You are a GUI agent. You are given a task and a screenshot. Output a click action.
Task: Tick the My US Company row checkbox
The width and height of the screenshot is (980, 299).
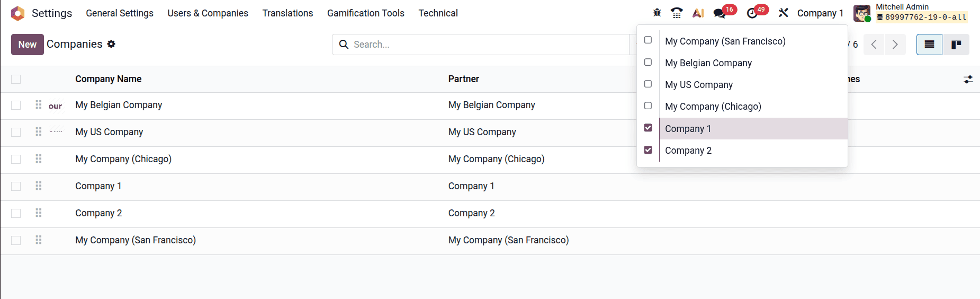pyautogui.click(x=16, y=132)
